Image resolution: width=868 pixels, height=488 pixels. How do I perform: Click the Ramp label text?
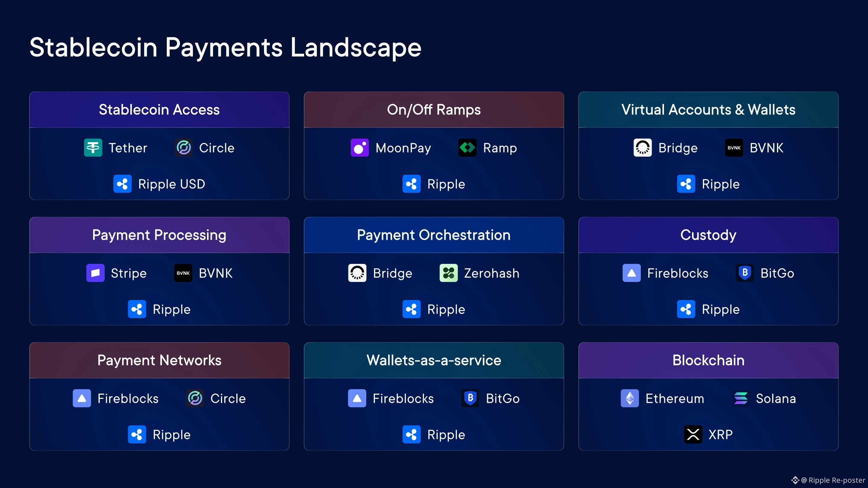500,149
